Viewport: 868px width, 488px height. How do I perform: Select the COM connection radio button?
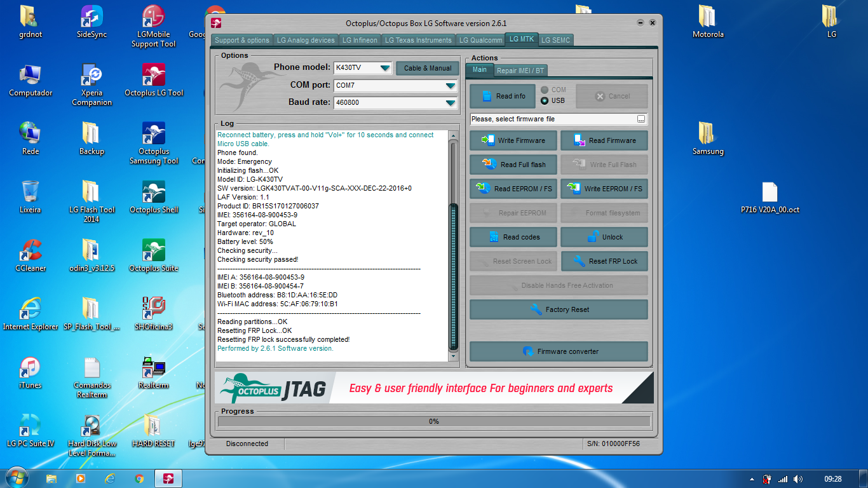545,90
